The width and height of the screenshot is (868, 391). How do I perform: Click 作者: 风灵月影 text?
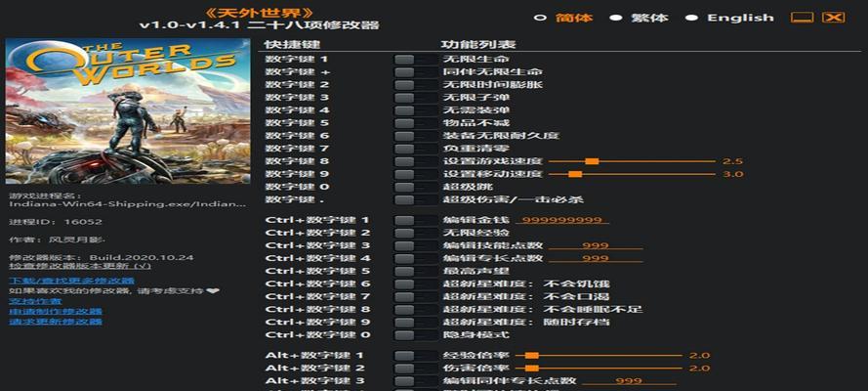[x=58, y=239]
